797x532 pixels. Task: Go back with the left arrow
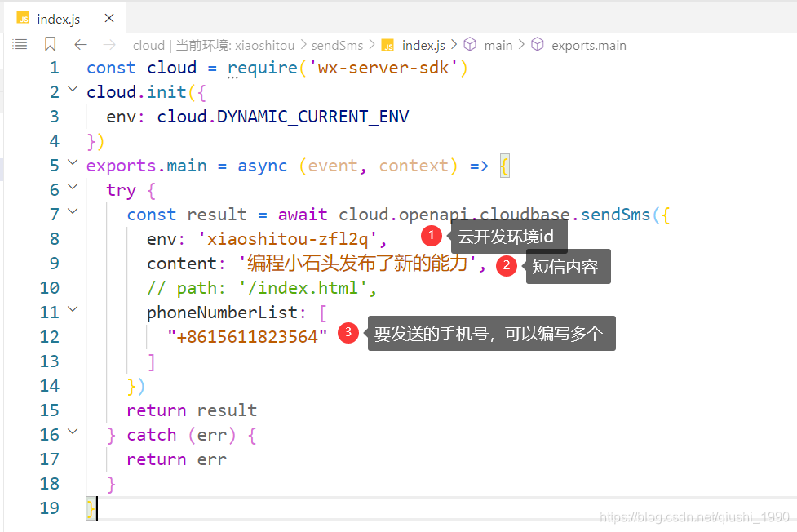pyautogui.click(x=81, y=45)
